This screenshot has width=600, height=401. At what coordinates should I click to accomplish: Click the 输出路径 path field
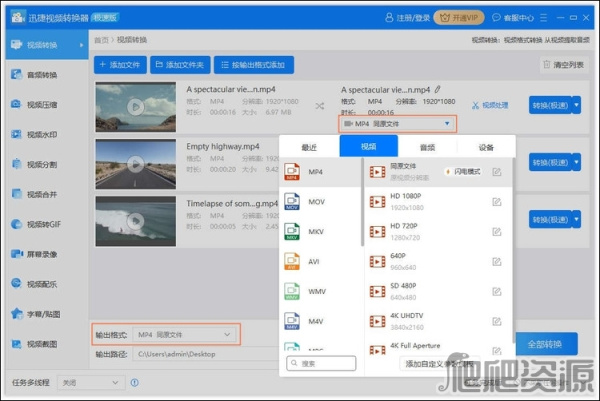pos(207,354)
